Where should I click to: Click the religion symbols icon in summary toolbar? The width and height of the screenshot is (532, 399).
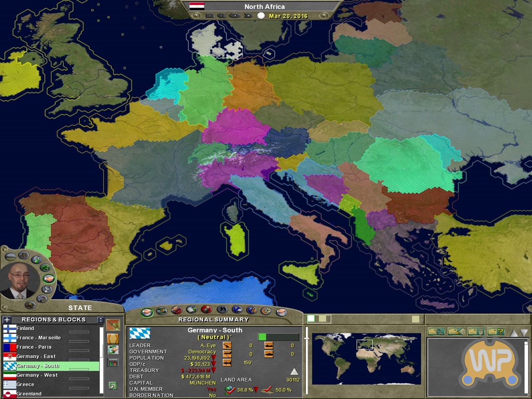point(266,310)
